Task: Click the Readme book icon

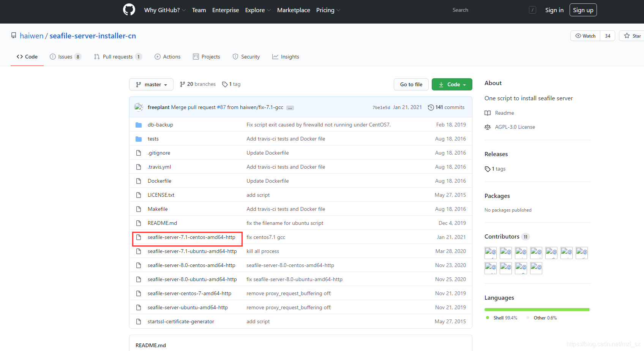Action: tap(488, 113)
